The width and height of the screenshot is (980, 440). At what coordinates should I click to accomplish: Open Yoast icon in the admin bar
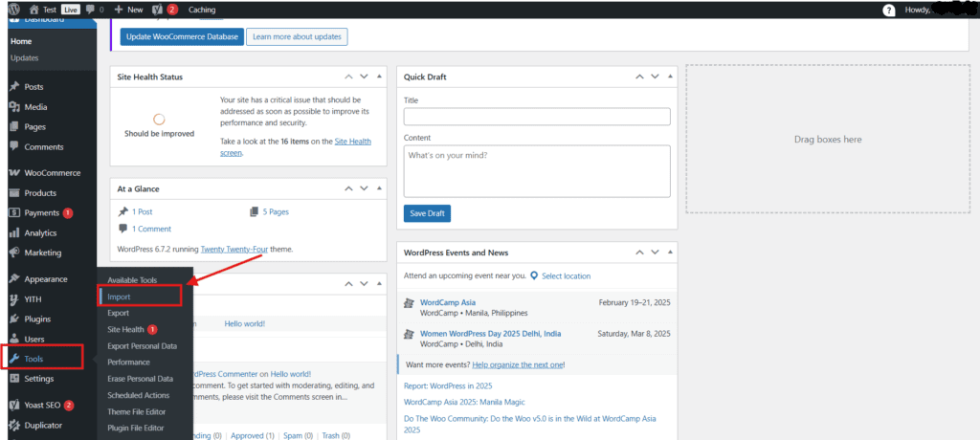click(x=157, y=10)
